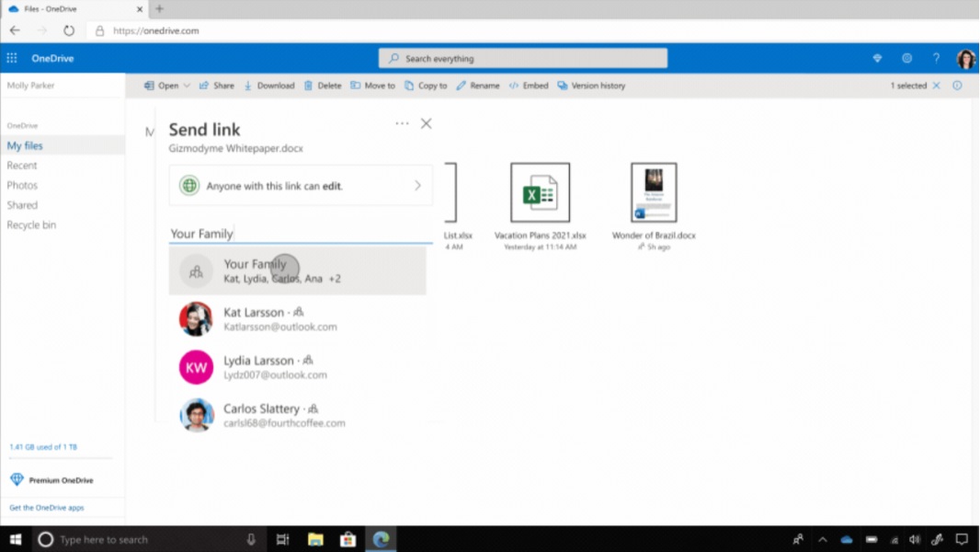This screenshot has height=552, width=980.
Task: Open the OneDrive cloud tray icon
Action: click(x=847, y=539)
